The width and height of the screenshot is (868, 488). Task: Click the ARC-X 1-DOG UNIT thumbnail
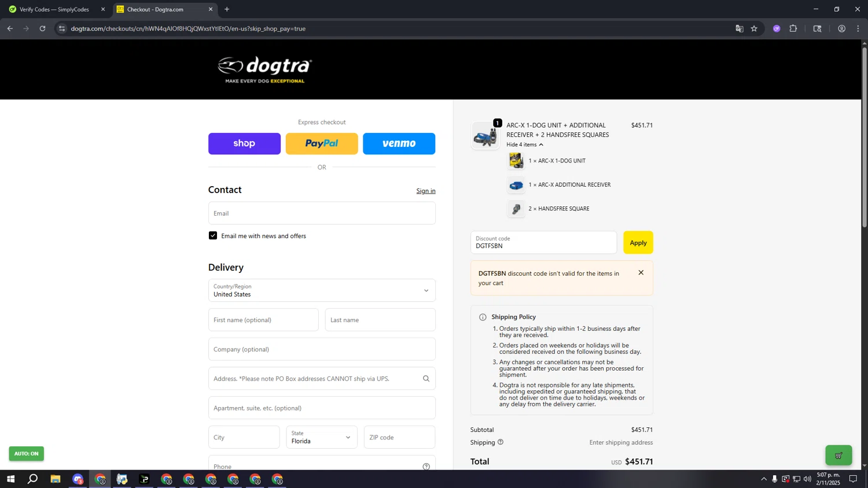(x=516, y=161)
